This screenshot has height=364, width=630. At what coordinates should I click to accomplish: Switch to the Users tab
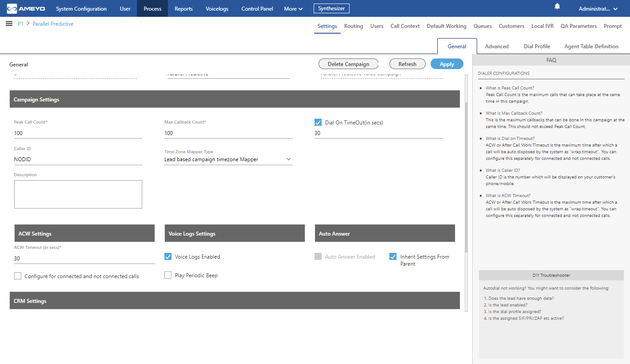[x=377, y=26]
